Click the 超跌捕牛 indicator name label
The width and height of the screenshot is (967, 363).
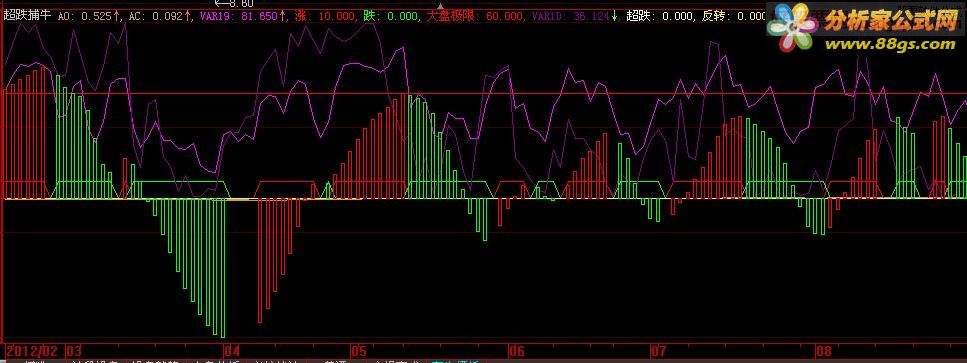pyautogui.click(x=27, y=16)
